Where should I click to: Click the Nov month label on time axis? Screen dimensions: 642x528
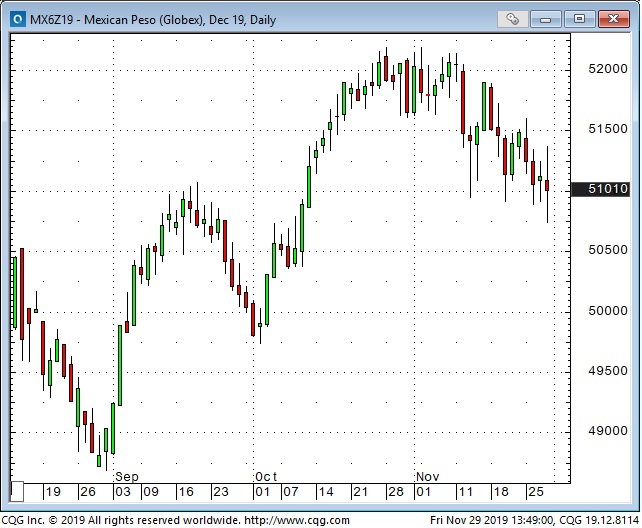pos(427,477)
